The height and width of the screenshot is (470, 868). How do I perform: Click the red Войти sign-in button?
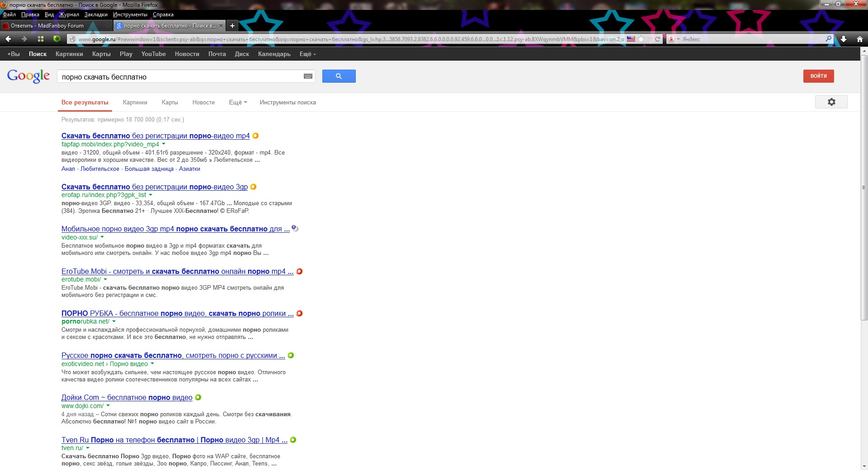(818, 76)
